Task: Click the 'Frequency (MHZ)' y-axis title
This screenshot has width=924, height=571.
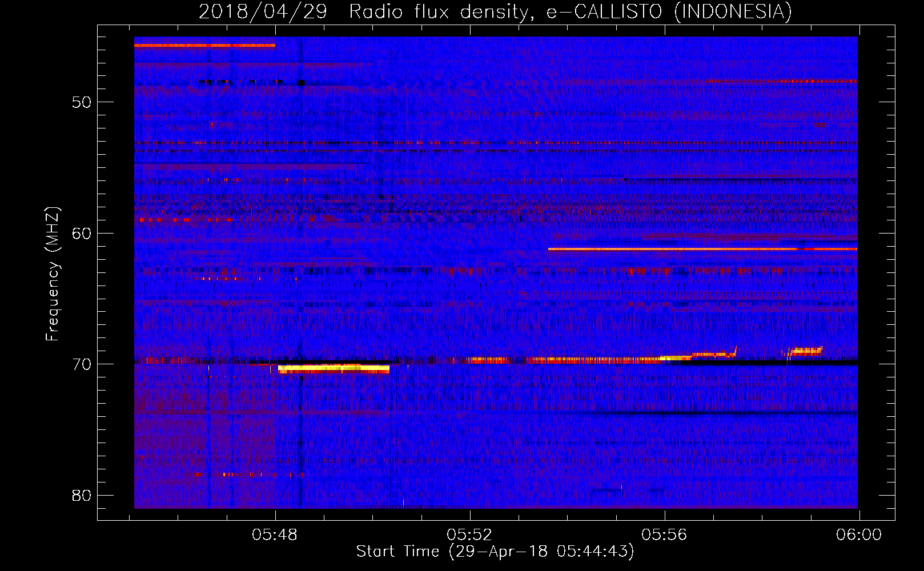Action: click(x=53, y=274)
